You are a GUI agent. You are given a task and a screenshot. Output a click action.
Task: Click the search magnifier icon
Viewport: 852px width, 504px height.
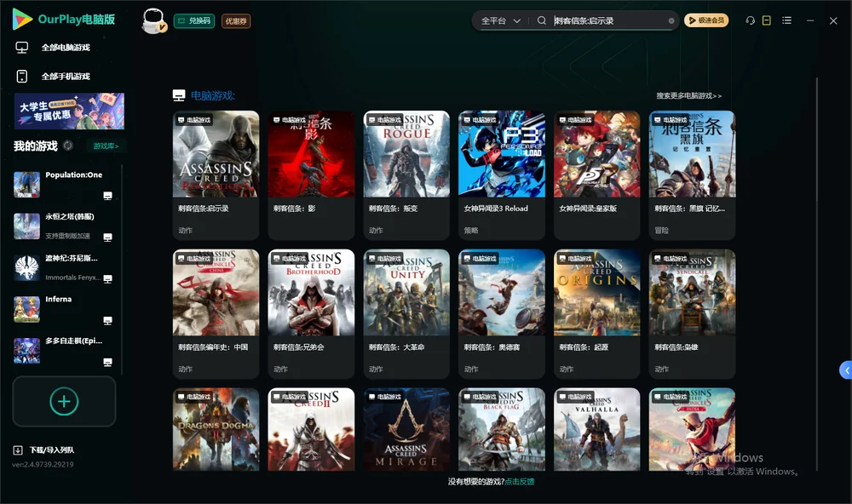click(541, 20)
